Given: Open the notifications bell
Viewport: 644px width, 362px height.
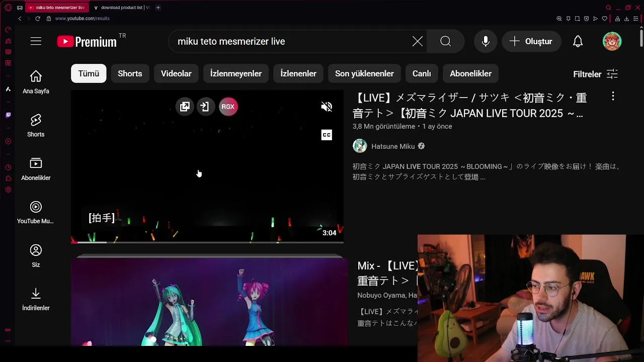Looking at the screenshot, I should (578, 41).
